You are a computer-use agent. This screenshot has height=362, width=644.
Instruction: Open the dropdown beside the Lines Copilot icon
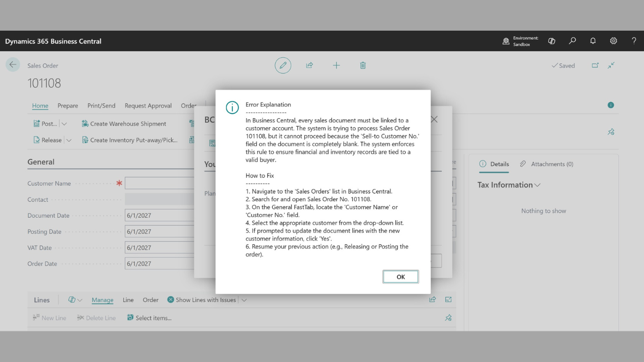pos(80,300)
